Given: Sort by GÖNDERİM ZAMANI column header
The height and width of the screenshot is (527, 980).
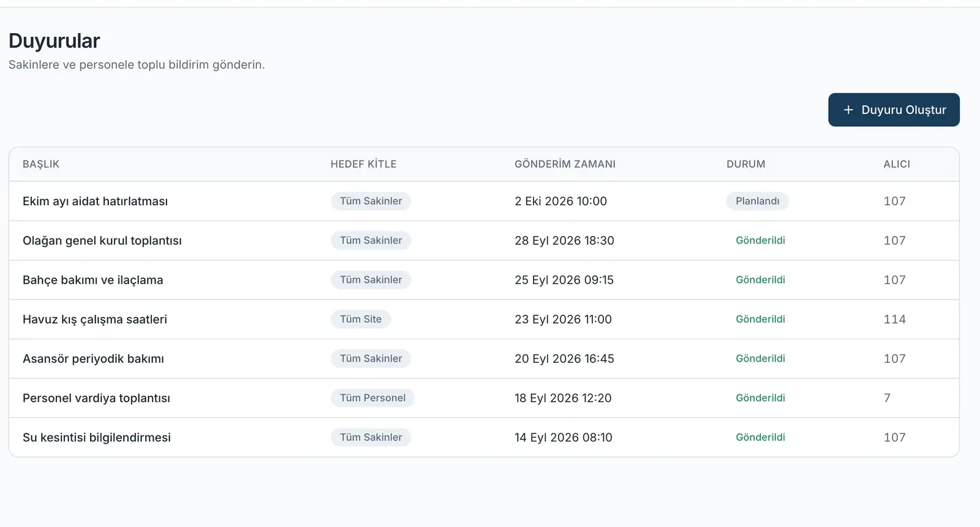Looking at the screenshot, I should [565, 164].
